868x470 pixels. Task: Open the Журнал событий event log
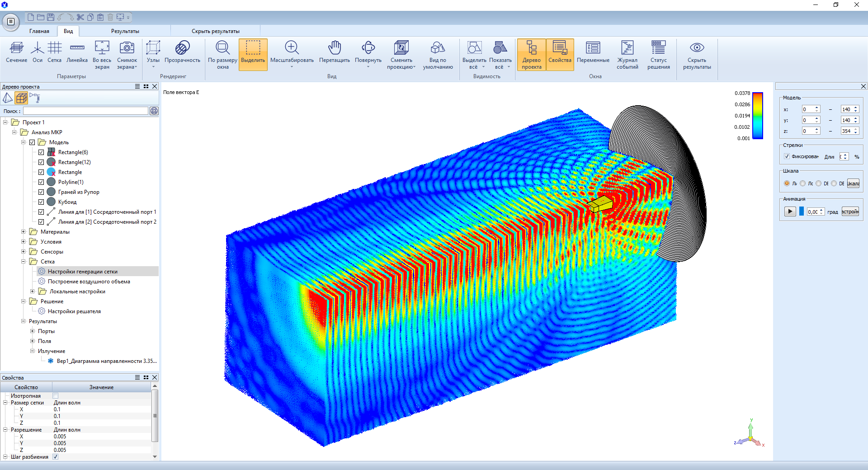click(x=627, y=48)
